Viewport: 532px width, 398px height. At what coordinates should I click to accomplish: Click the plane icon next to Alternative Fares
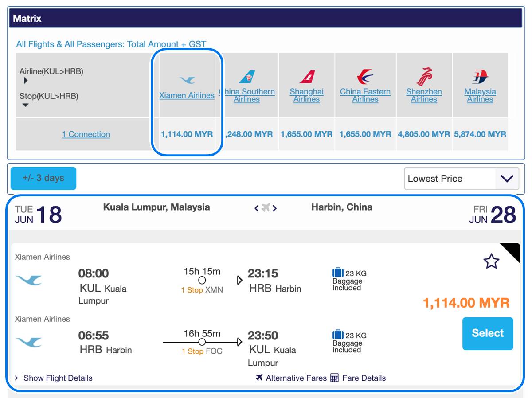pos(259,378)
